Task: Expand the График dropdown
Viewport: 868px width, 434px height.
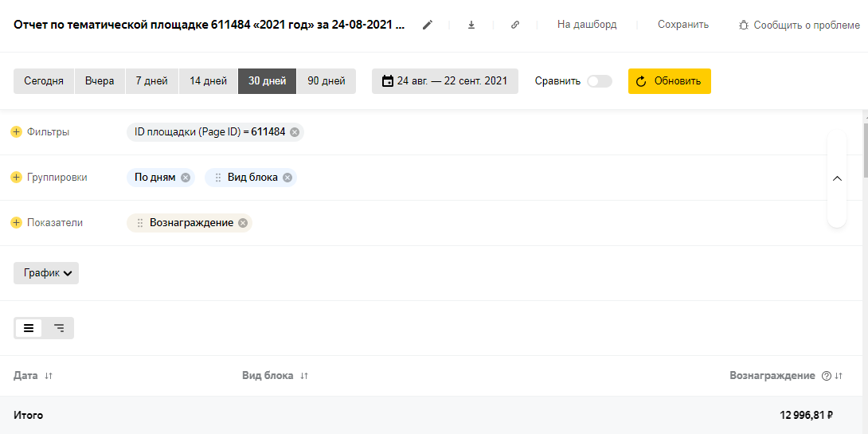Action: (46, 273)
